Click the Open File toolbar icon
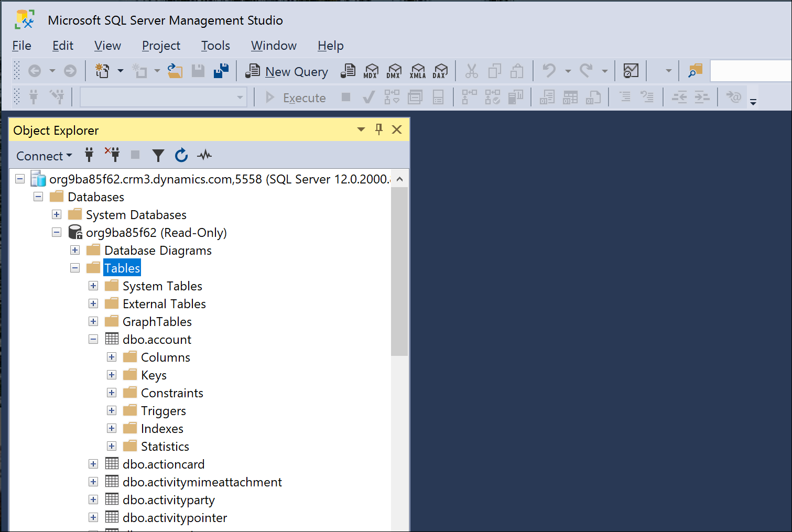Screen dimensions: 792x532 [x=175, y=71]
